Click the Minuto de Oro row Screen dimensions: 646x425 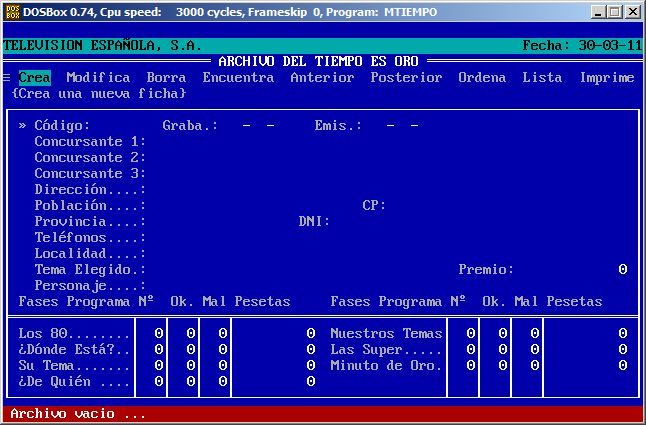[385, 366]
